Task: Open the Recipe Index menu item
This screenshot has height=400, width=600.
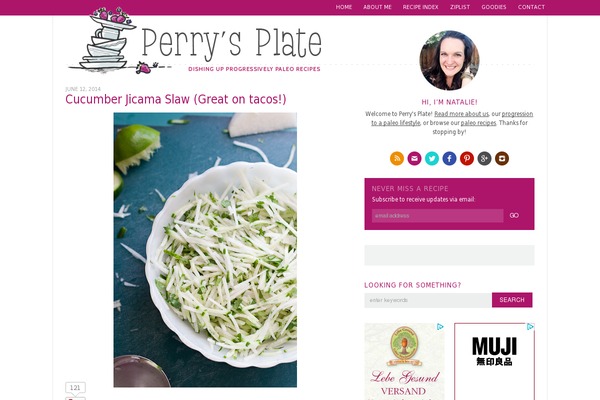Action: [x=421, y=7]
